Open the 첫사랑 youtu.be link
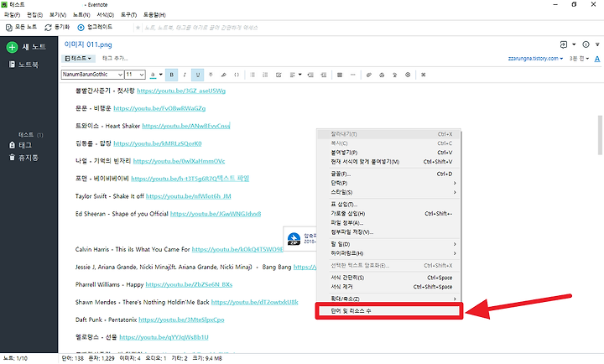Image resolution: width=604 pixels, height=364 pixels. coord(181,91)
